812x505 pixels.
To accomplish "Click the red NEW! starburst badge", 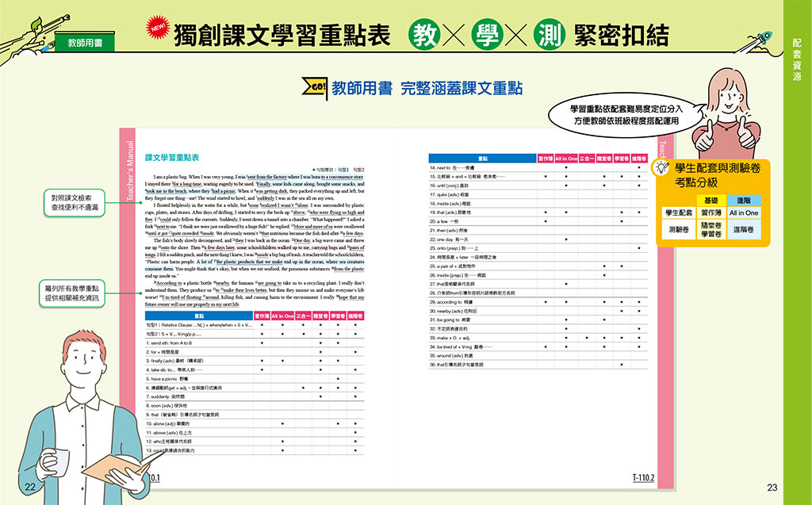I will pyautogui.click(x=158, y=27).
